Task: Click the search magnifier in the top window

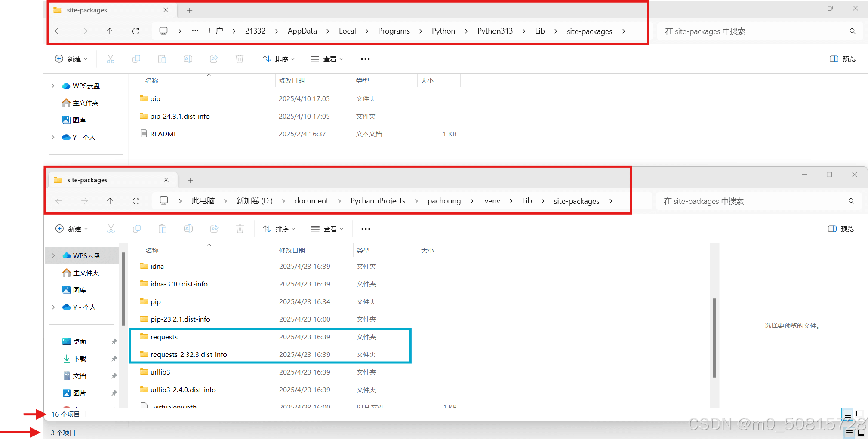Action: click(x=853, y=31)
